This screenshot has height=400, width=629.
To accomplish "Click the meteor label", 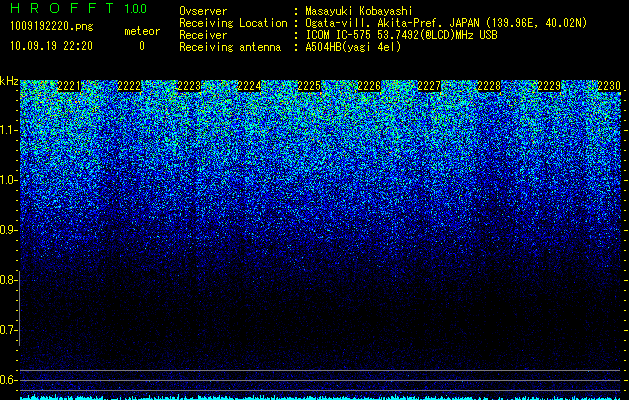I will pyautogui.click(x=142, y=31).
